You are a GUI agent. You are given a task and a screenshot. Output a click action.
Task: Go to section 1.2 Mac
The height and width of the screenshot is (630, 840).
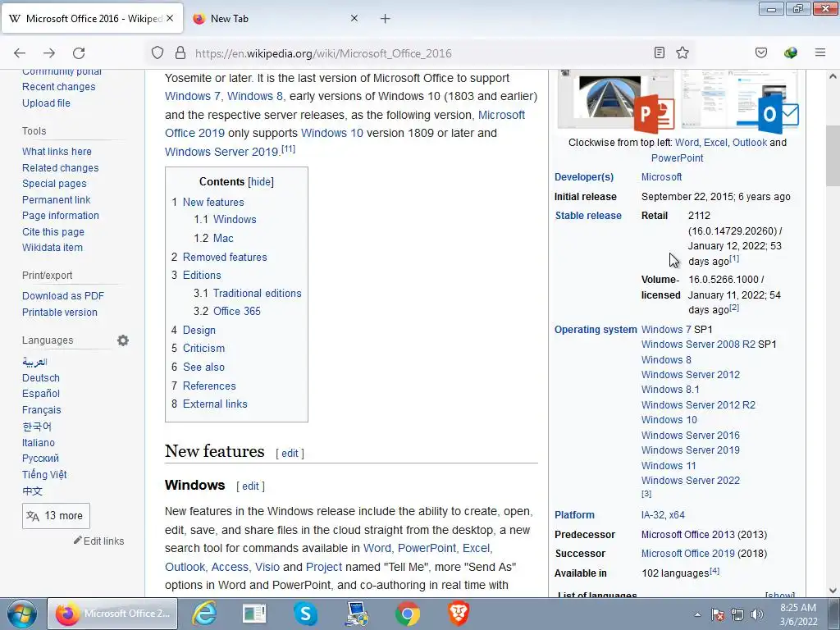click(223, 238)
